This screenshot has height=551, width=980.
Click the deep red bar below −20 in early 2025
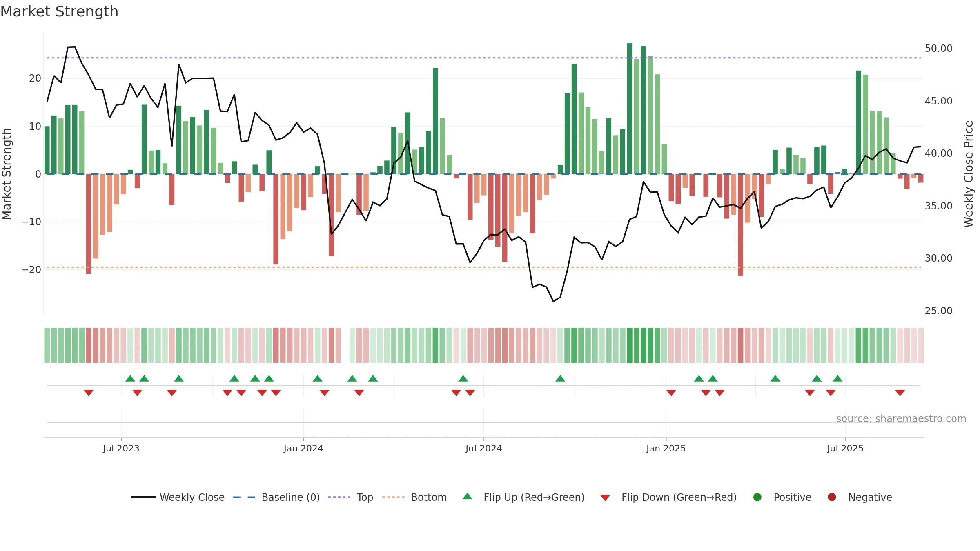pyautogui.click(x=741, y=225)
